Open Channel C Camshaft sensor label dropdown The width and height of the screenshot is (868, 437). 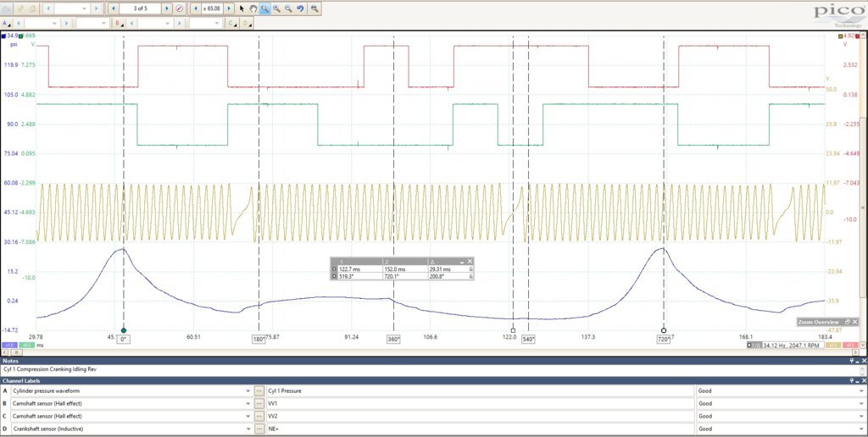tap(248, 416)
